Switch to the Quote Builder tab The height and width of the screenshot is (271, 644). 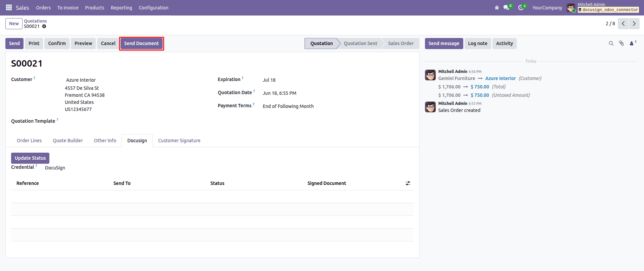[68, 141]
